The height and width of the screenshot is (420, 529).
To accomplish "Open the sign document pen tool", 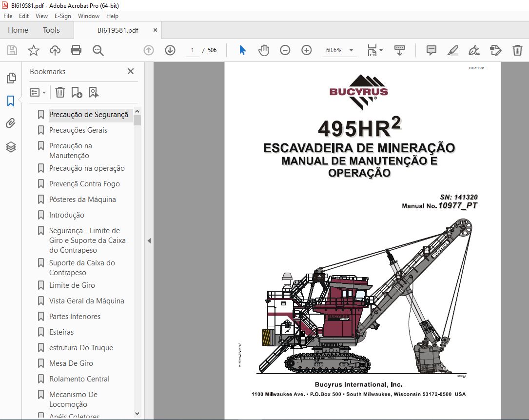I will click(474, 50).
